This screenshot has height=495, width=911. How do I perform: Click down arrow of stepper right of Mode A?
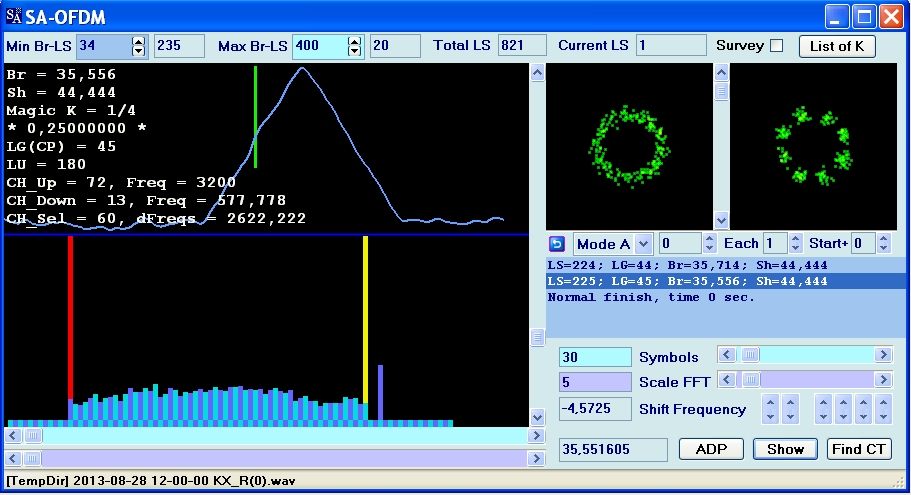[709, 248]
